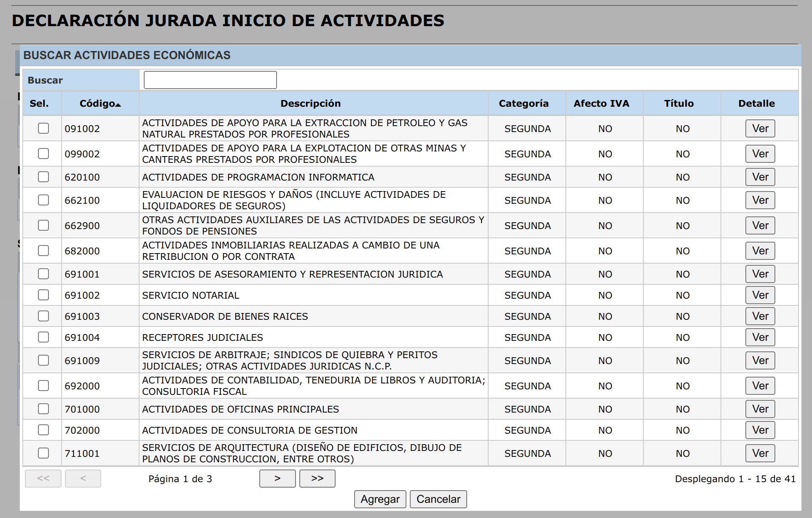
Task: Check box for ACTIVIDADES DE OFICINAS PRINCIPALES
Action: [x=43, y=409]
